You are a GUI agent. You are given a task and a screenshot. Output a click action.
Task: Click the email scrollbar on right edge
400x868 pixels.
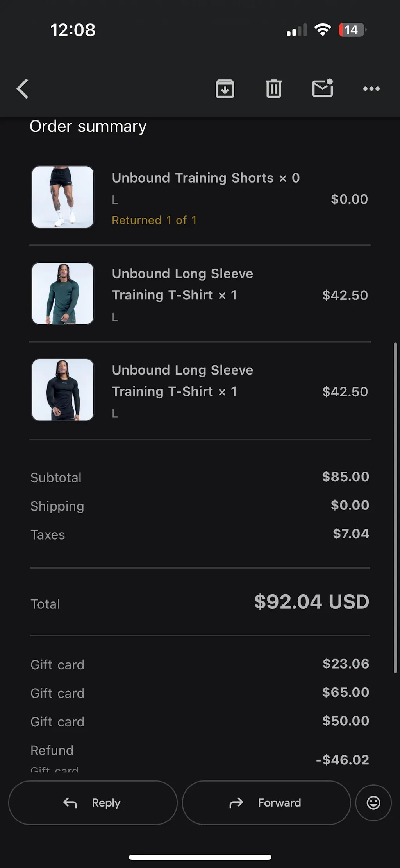395,508
